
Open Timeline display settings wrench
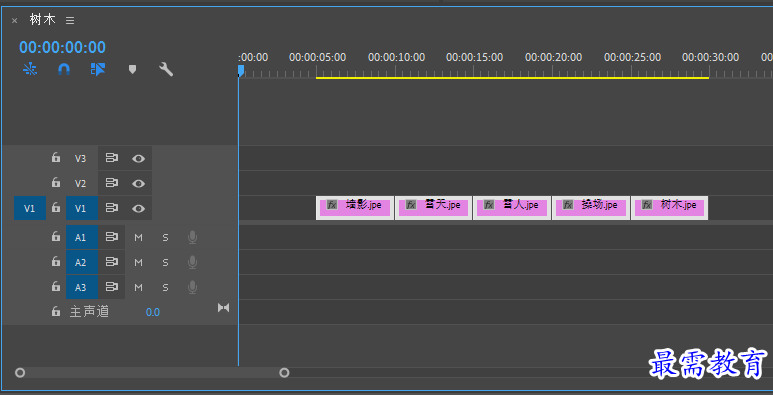pyautogui.click(x=166, y=69)
